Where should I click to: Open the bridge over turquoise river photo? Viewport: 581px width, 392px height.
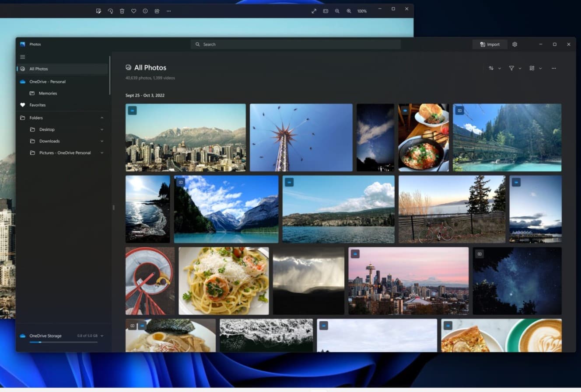point(507,137)
